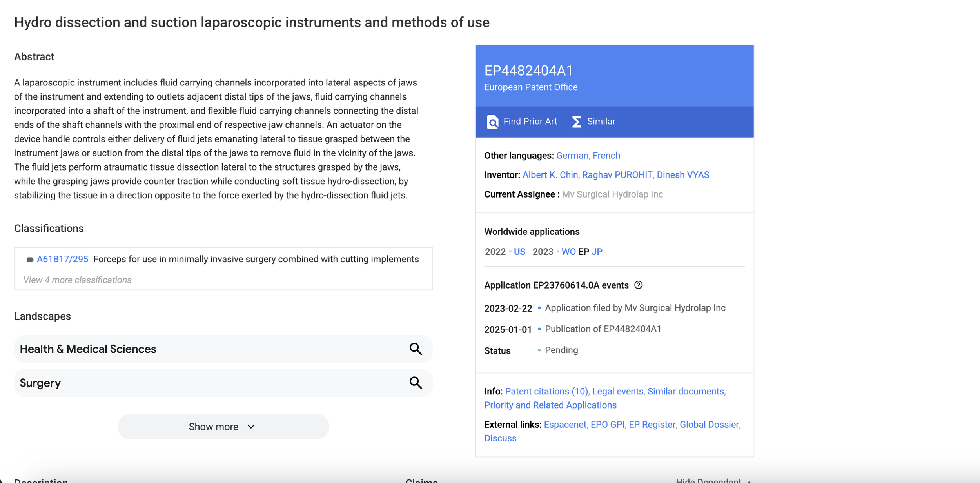Click the Find Prior Art magnifier icon

[x=492, y=122]
